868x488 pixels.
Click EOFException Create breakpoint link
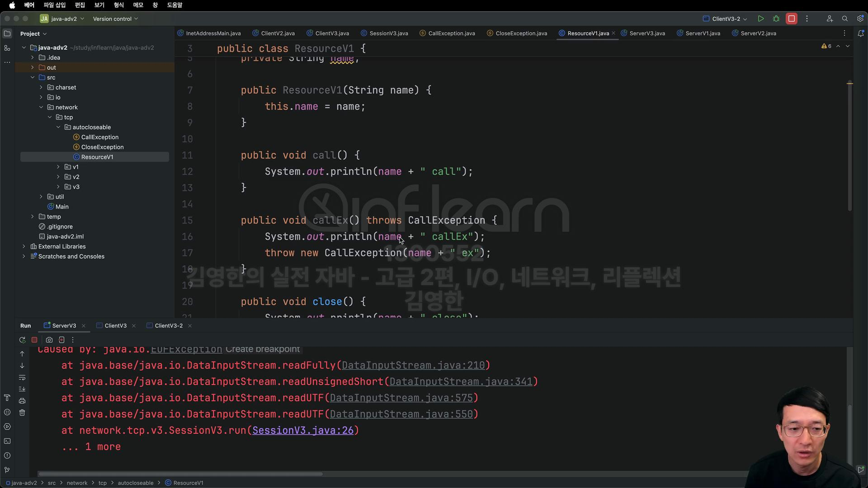coord(263,350)
